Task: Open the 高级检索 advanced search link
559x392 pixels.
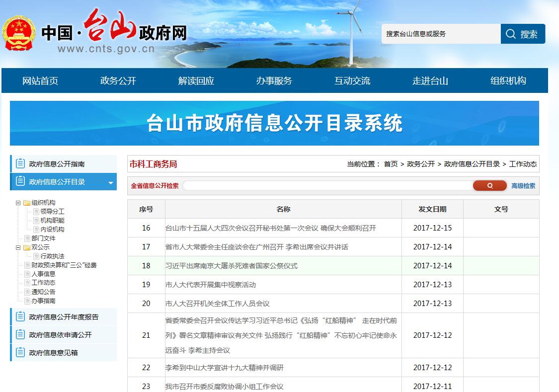Action: click(x=523, y=186)
